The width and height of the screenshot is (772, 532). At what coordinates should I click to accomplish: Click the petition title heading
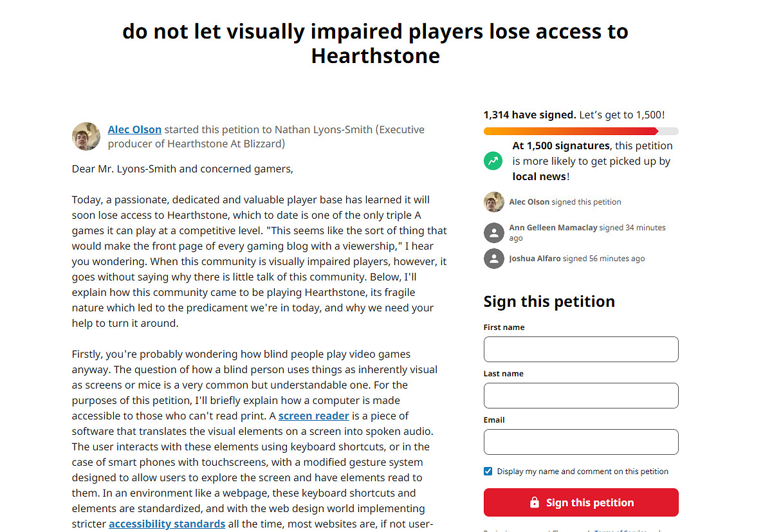(375, 43)
